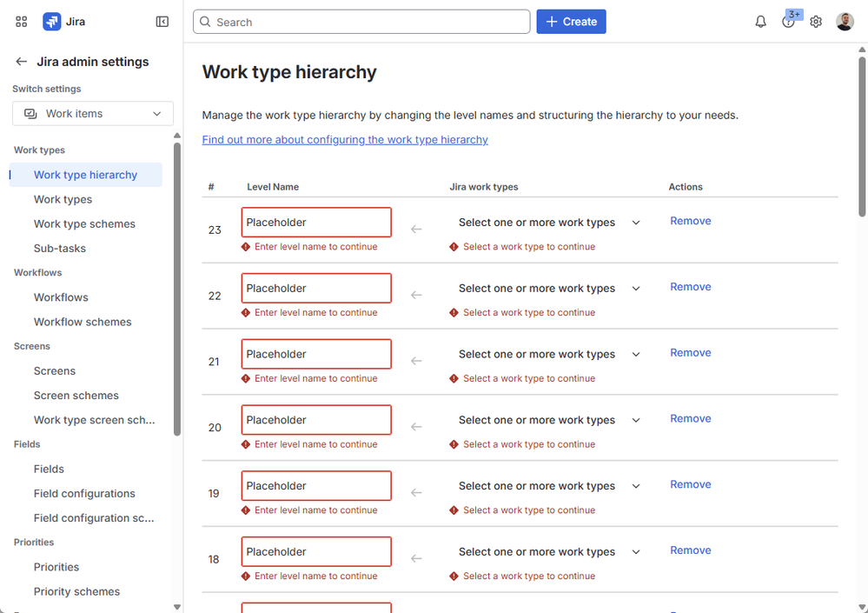Viewport: 868px width, 613px height.
Task: Open Workflow schemes in the sidebar
Action: [x=83, y=322]
